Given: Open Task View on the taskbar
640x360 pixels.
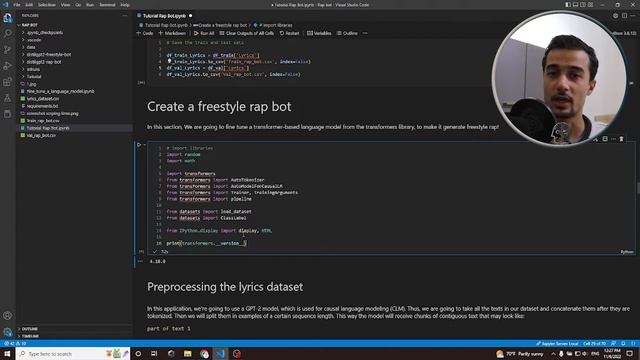Looking at the screenshot, I should pyautogui.click(x=154, y=353).
